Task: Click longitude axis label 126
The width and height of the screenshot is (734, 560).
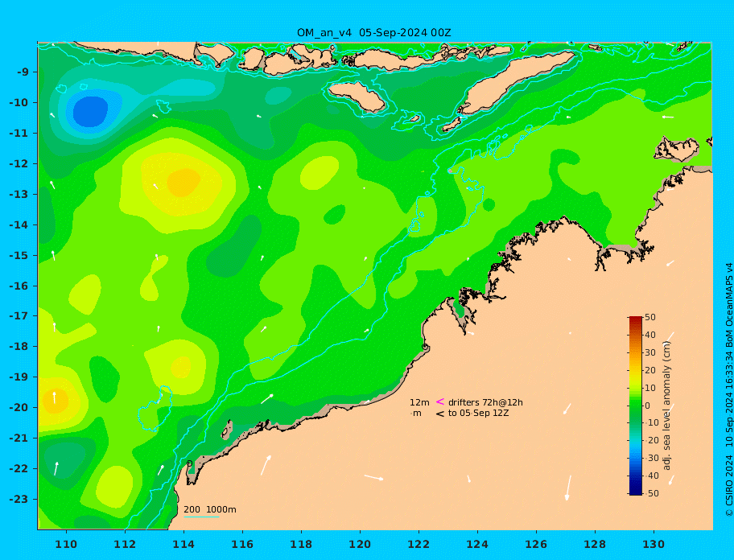Action: click(x=536, y=544)
